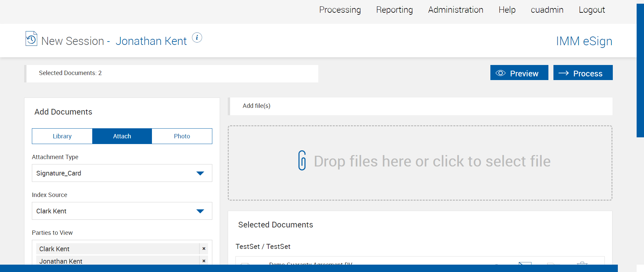Click the 'Selected Documents: 2' status text
Screen dimensions: 644x272
70,73
